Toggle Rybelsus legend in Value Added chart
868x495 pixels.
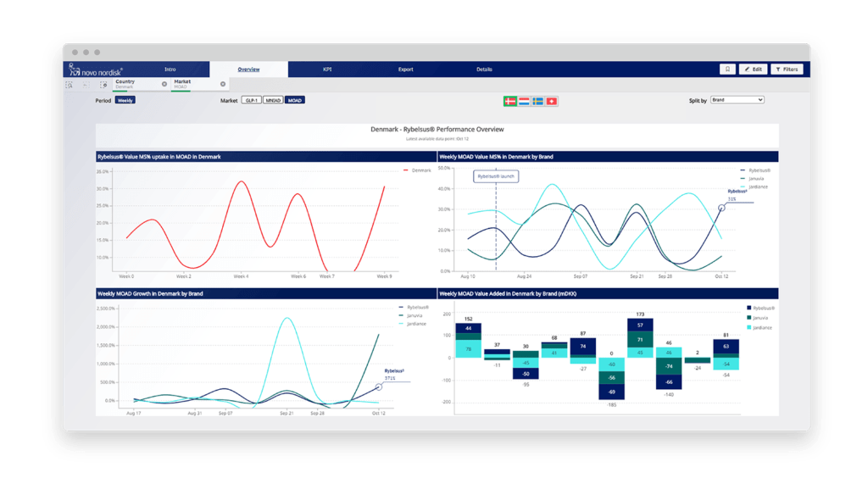760,308
